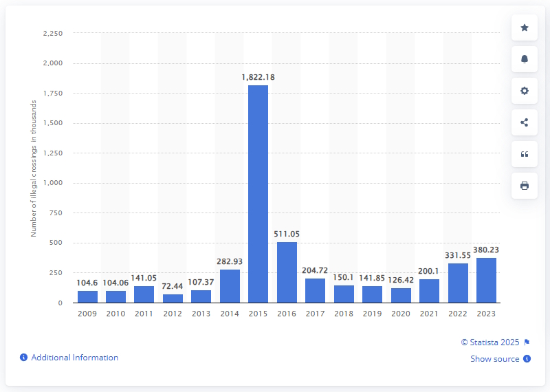
Task: Click the share icon button
Action: 525,122
